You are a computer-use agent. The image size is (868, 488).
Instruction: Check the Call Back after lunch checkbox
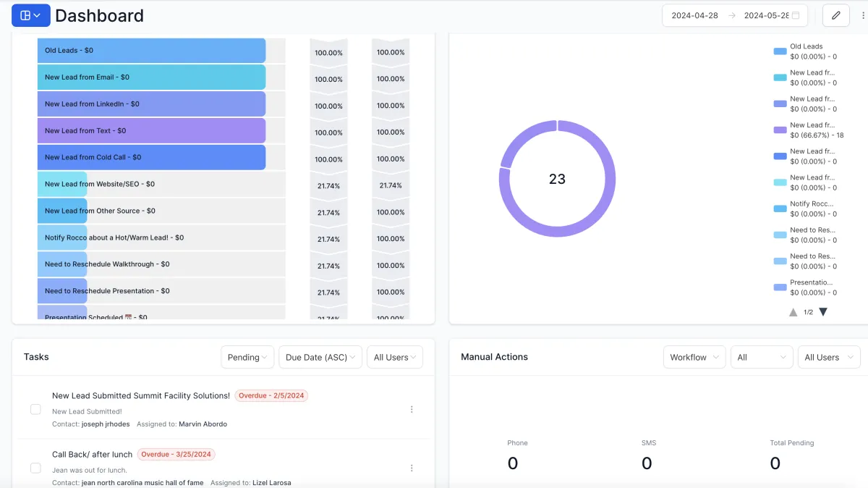35,468
